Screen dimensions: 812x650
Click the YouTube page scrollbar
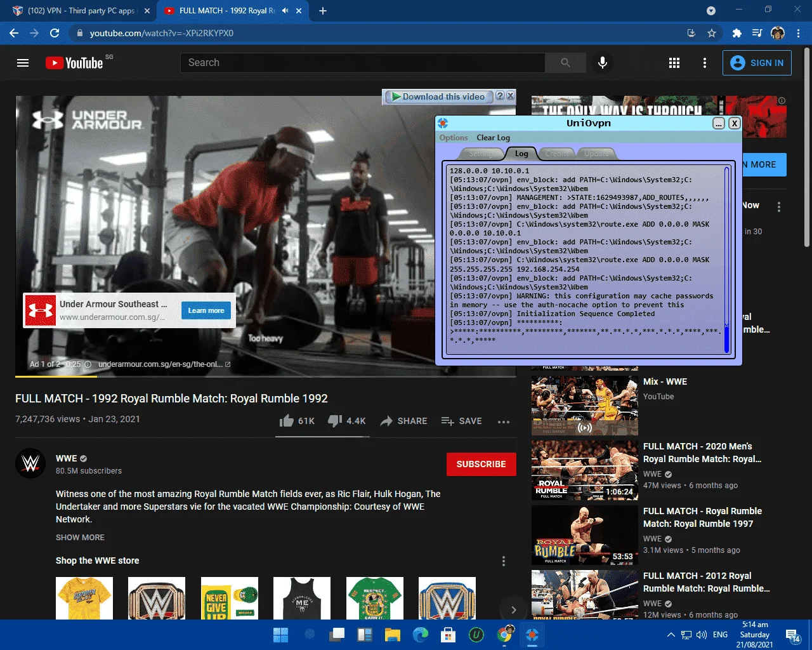click(806, 147)
